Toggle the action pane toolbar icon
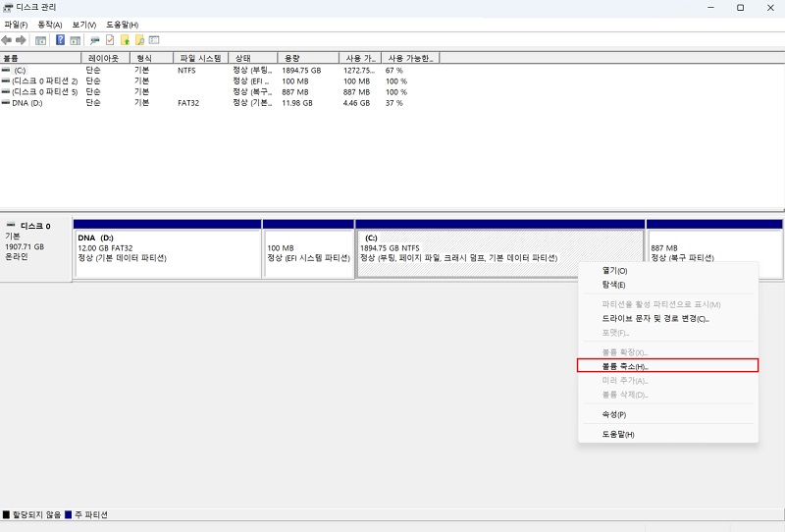This screenshot has height=532, width=785. click(x=74, y=40)
